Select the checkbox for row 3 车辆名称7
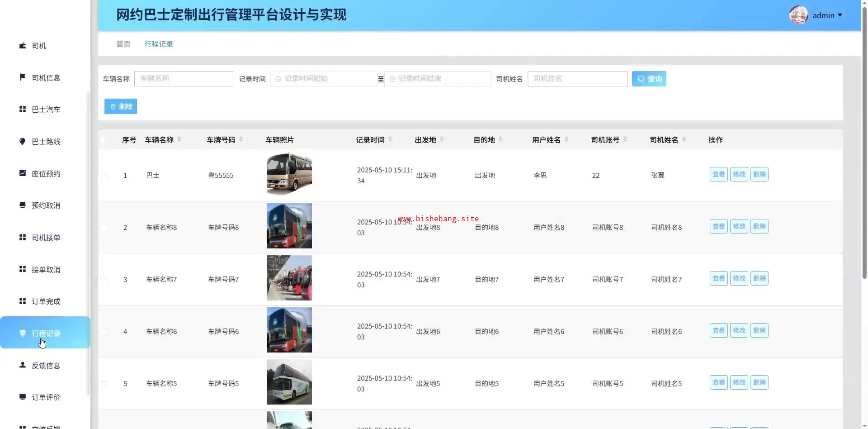The image size is (868, 429). coord(104,280)
